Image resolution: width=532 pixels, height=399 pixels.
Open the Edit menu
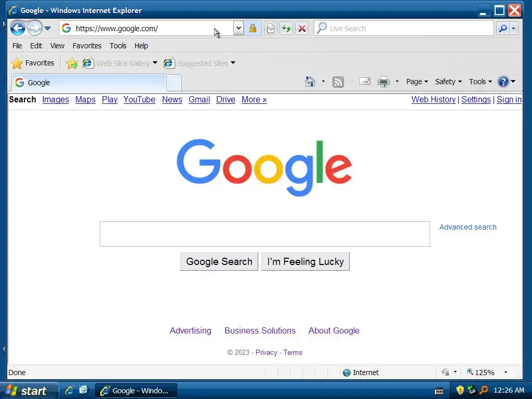(x=36, y=46)
